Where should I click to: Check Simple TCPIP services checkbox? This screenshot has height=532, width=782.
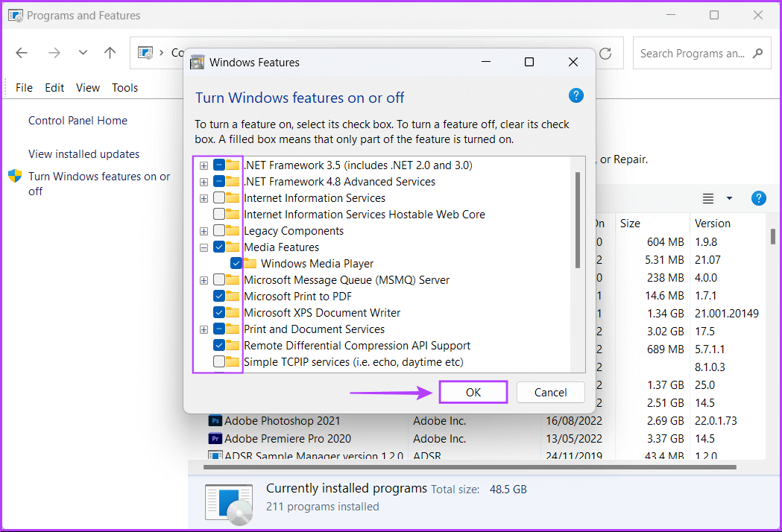click(x=219, y=361)
